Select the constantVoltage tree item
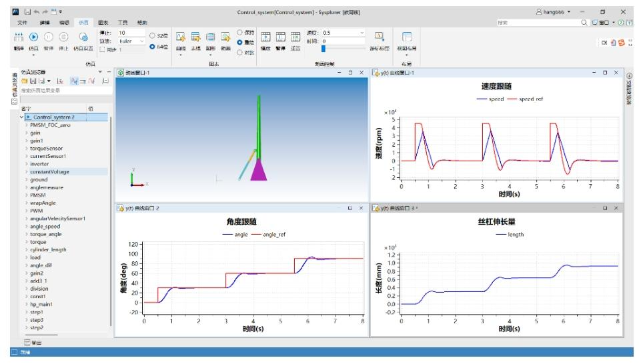The height and width of the screenshot is (364, 639). [49, 172]
